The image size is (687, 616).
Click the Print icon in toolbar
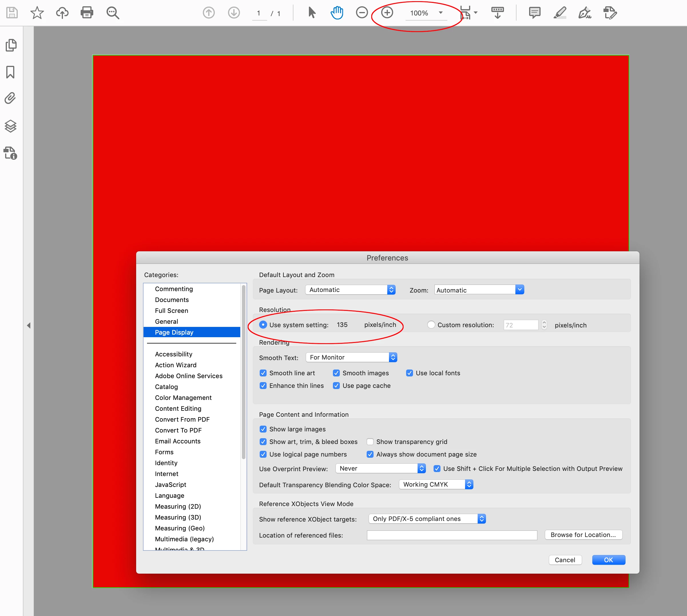point(87,13)
